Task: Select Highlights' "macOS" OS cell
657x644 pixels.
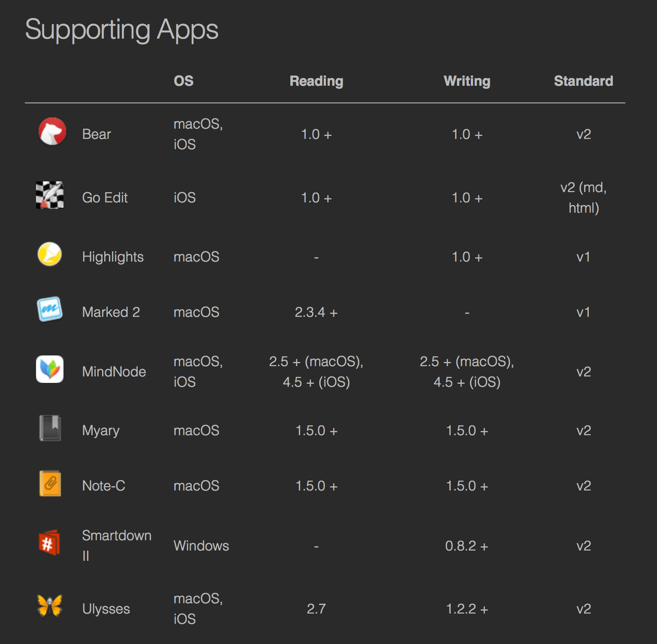Action: (x=196, y=257)
